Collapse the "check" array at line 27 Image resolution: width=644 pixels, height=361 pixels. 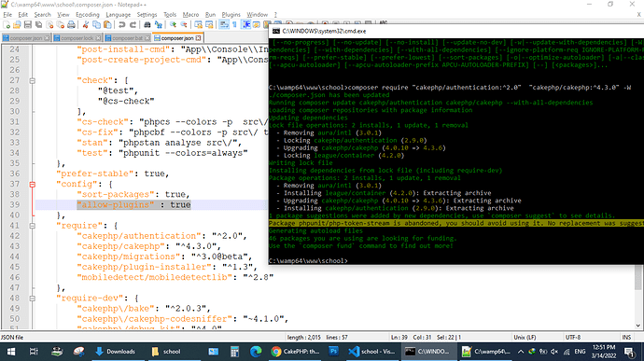point(32,81)
